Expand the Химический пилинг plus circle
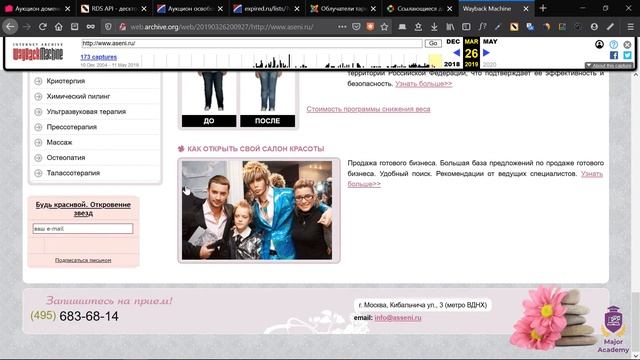 (x=38, y=96)
